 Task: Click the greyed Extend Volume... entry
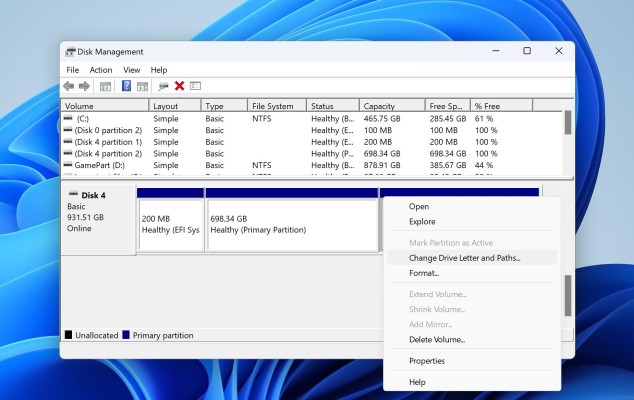point(472,294)
